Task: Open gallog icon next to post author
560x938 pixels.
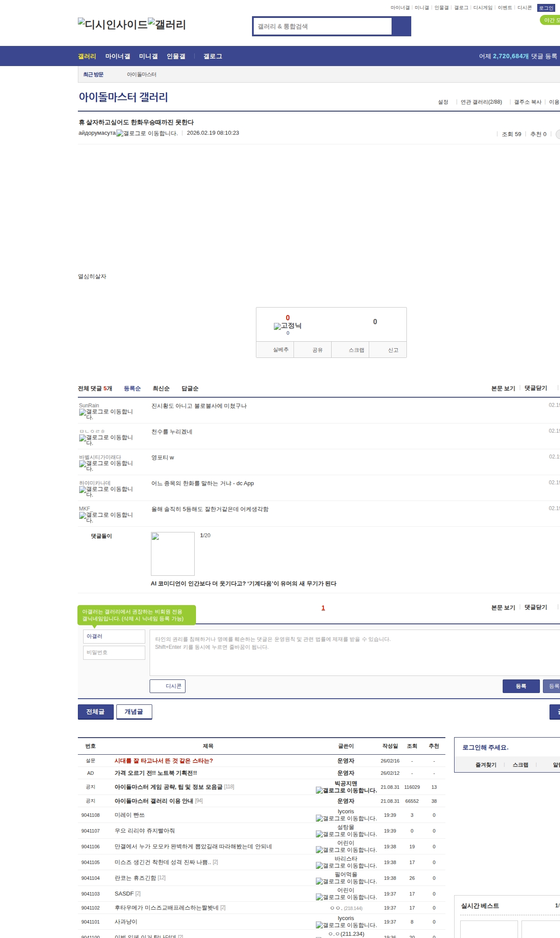Action: click(x=147, y=133)
